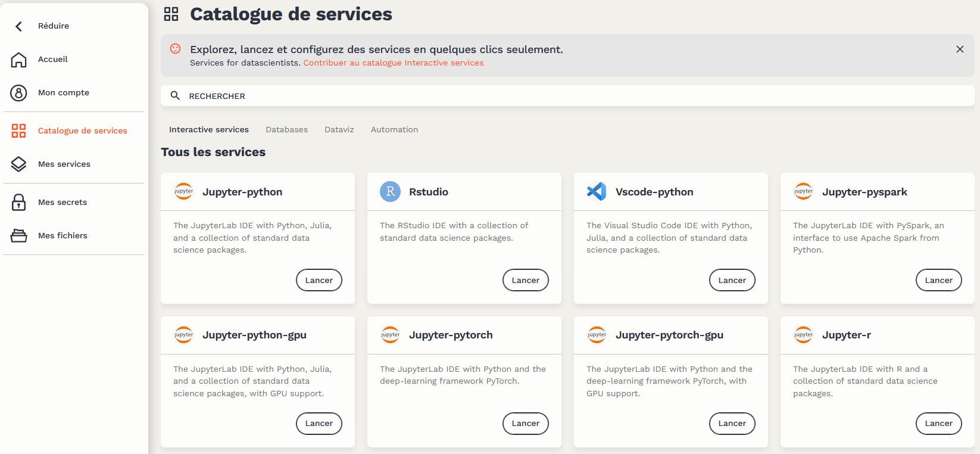This screenshot has height=454, width=980.
Task: Switch to the Dataviz tab
Action: (x=339, y=130)
